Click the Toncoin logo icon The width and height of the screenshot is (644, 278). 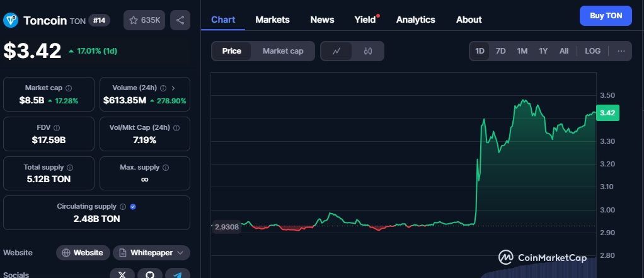[x=11, y=20]
